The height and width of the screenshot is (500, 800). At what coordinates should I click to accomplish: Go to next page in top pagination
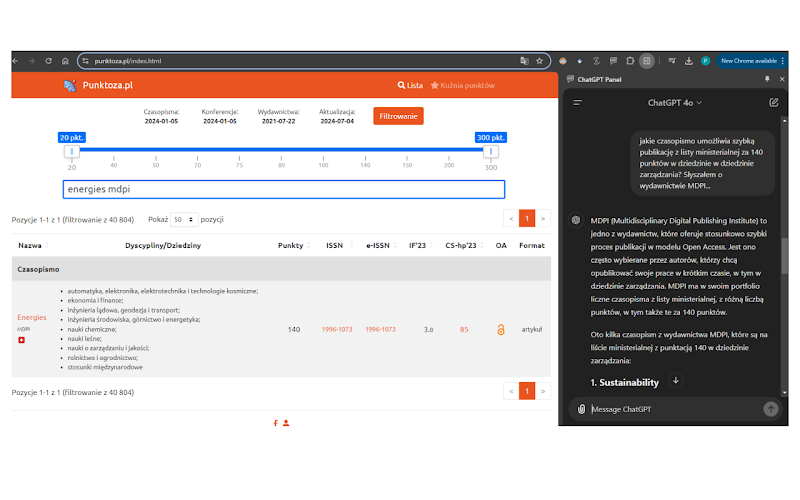[x=543, y=219]
